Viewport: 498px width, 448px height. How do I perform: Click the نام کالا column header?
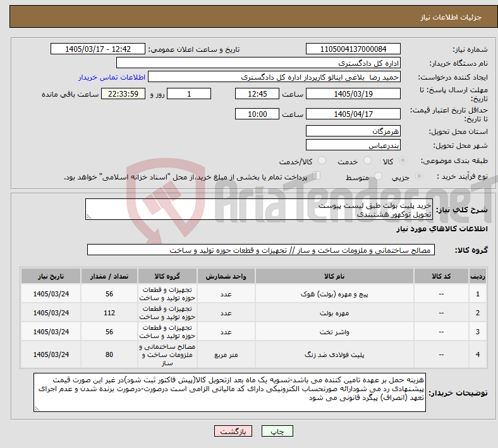334,276
